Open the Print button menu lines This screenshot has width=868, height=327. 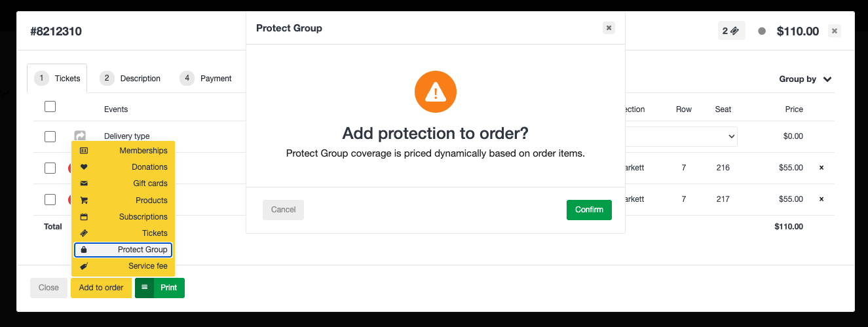click(144, 288)
